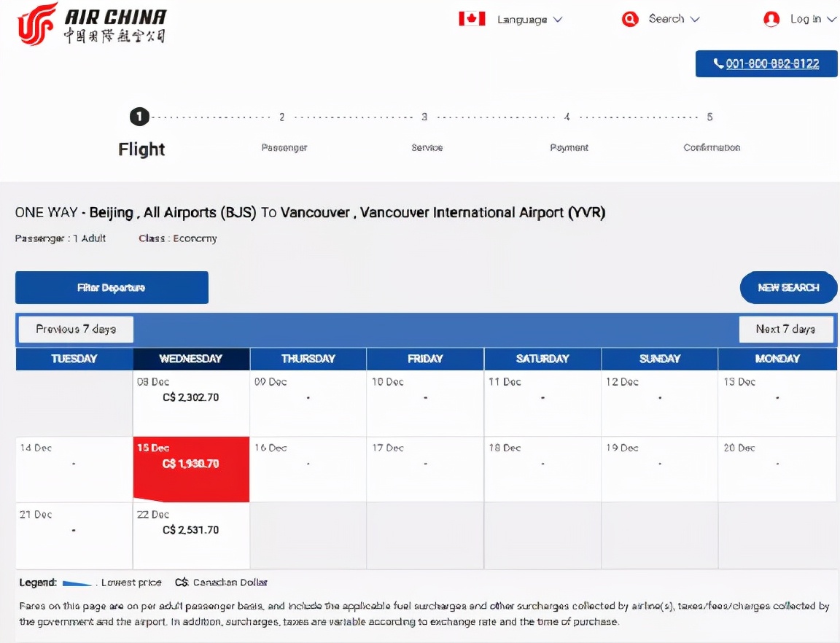Select the 12 Dec calendar cell

(x=660, y=403)
